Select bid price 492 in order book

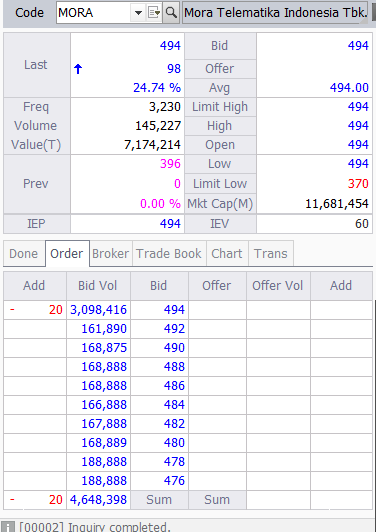174,329
